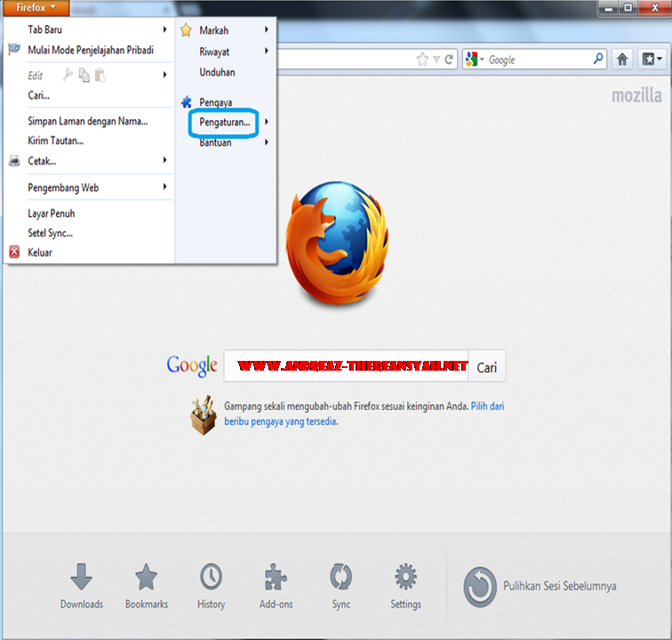Viewport: 672px width, 640px height.
Task: Select Mulai Mode Penjelajahan Pribadi
Action: point(91,50)
